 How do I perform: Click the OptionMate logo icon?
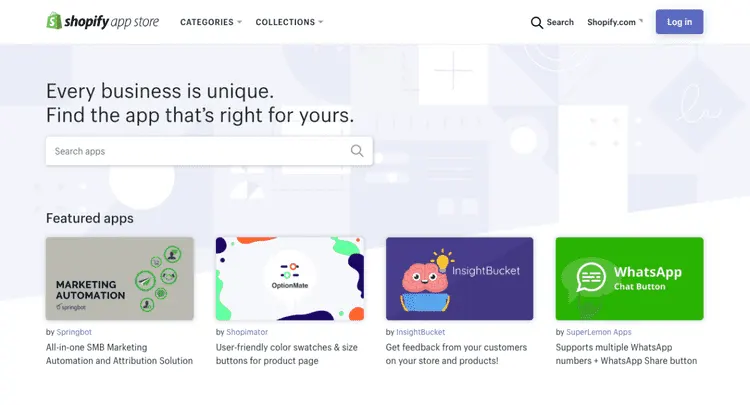click(x=290, y=271)
